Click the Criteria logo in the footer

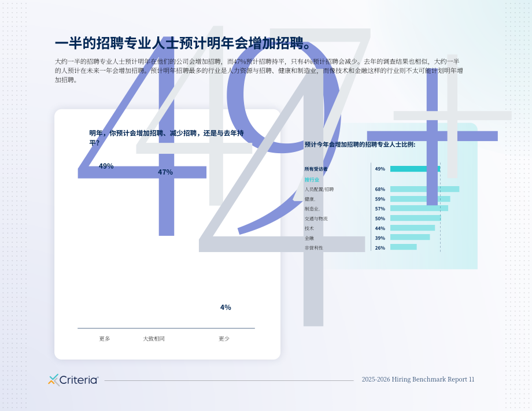73,380
